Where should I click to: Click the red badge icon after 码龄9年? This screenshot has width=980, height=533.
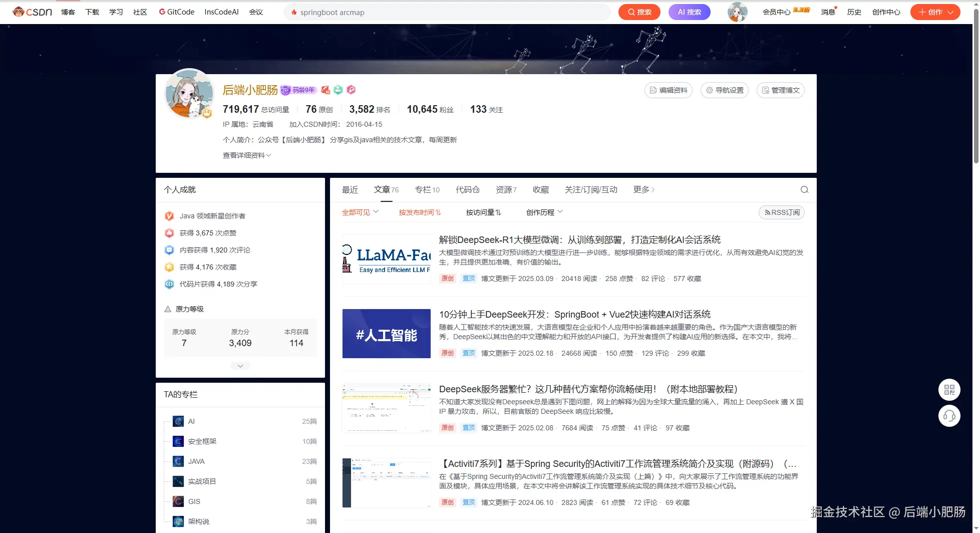click(325, 90)
